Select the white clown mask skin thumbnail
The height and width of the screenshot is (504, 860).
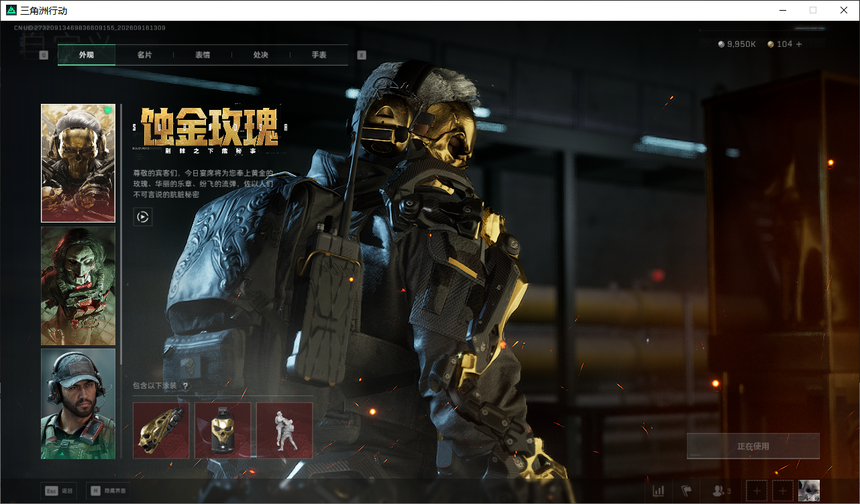pyautogui.click(x=78, y=286)
